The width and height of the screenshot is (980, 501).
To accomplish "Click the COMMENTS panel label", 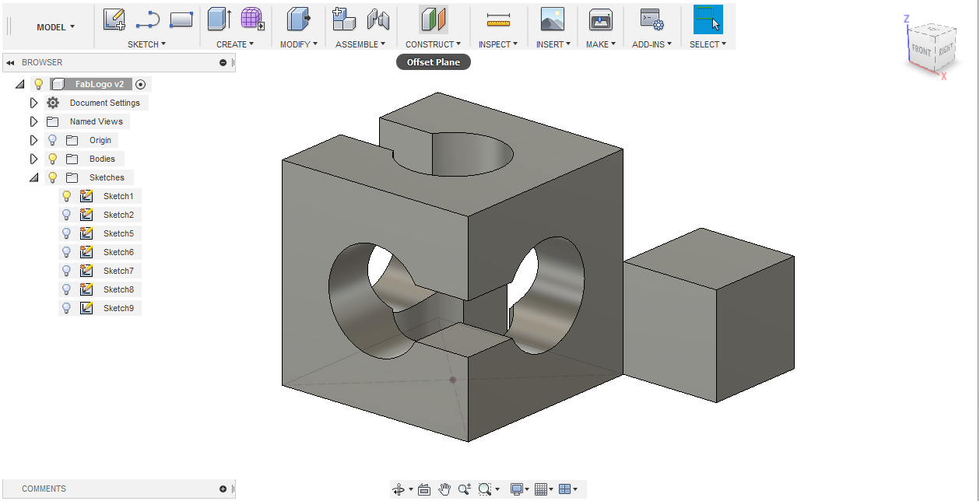I will [44, 489].
